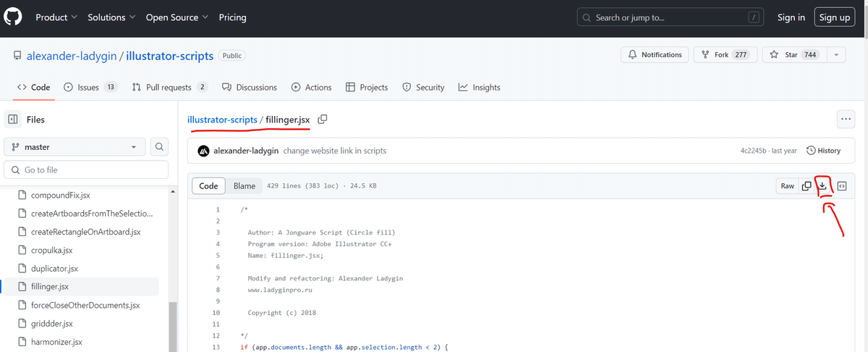Go to the Pull requests tab
The height and width of the screenshot is (352, 868).
click(x=170, y=88)
